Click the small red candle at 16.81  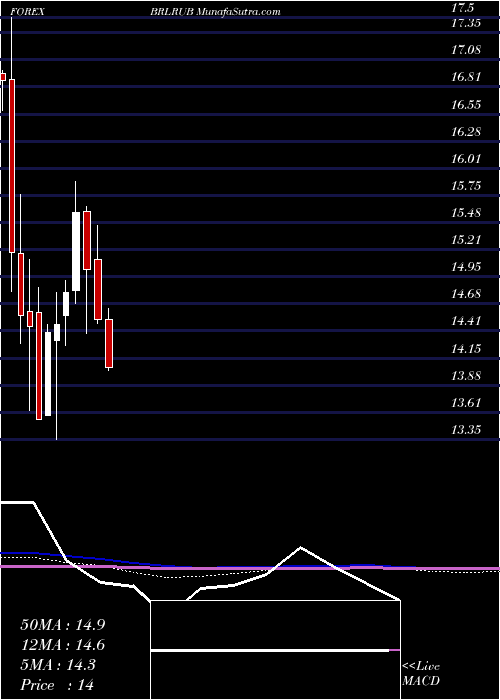coord(3,77)
